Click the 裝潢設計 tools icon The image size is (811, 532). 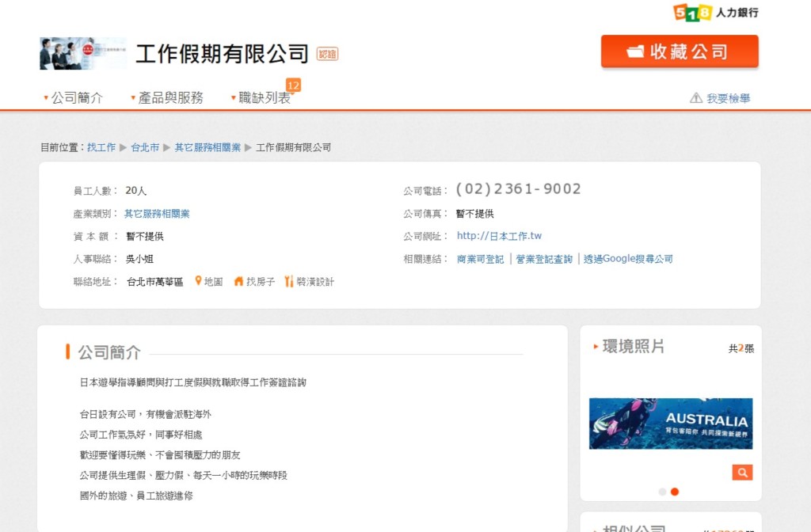click(289, 281)
